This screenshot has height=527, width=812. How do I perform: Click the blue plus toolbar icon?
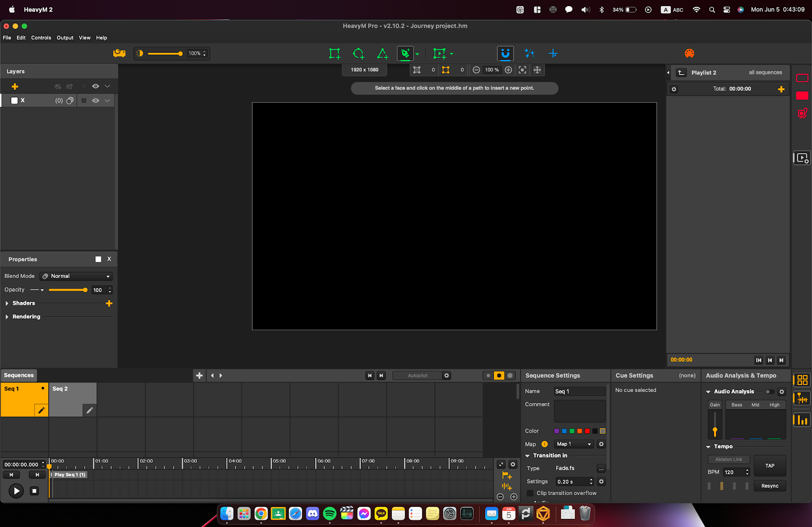pos(553,53)
